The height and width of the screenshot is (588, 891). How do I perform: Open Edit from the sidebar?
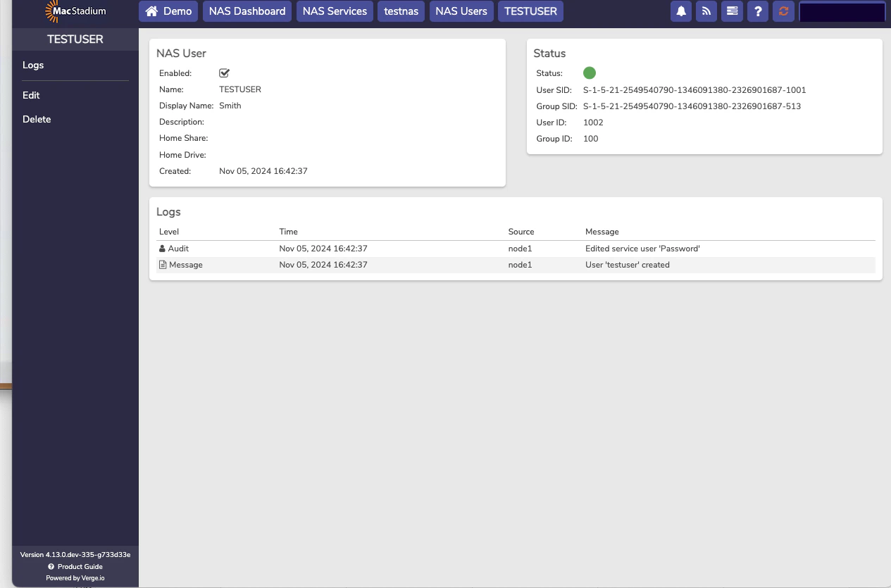point(32,95)
